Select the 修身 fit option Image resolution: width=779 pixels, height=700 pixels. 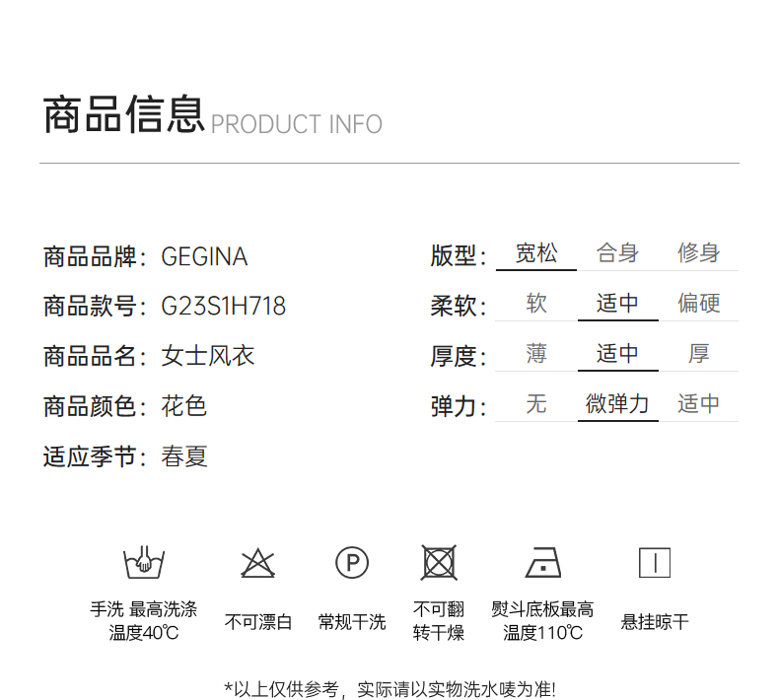click(698, 253)
